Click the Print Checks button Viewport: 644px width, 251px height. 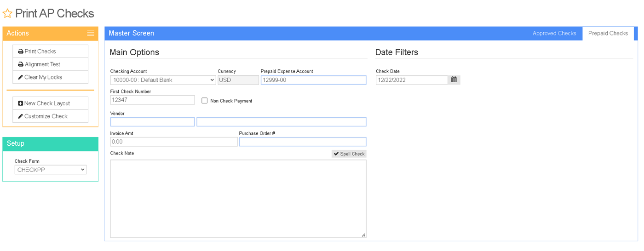pos(51,51)
